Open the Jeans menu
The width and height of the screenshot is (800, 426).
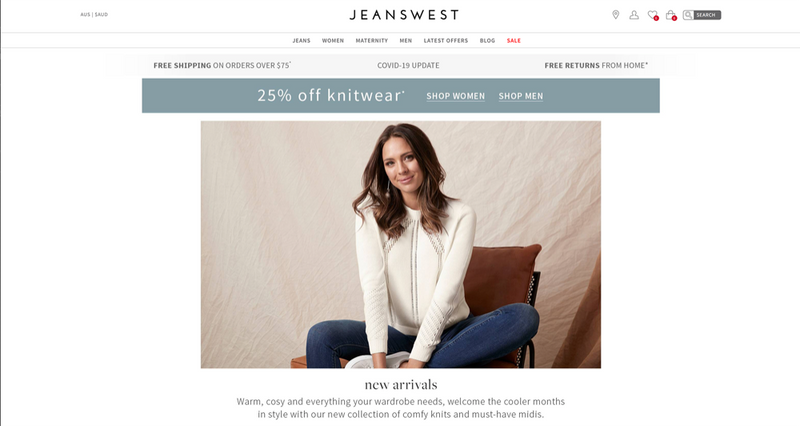click(x=301, y=41)
